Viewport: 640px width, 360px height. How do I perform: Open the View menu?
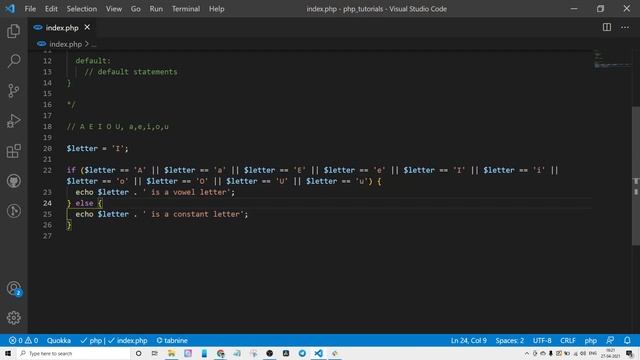pyautogui.click(x=114, y=9)
